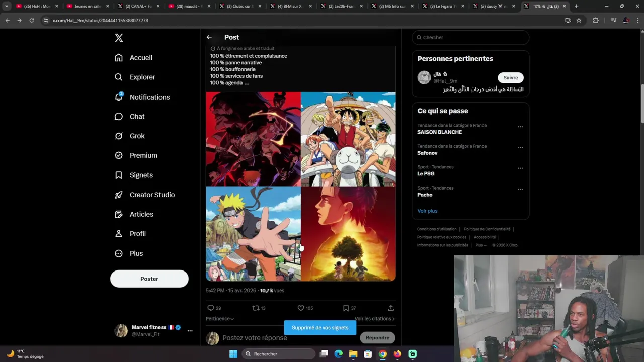Open Voir plus trends link
The image size is (644, 362).
coord(427,211)
